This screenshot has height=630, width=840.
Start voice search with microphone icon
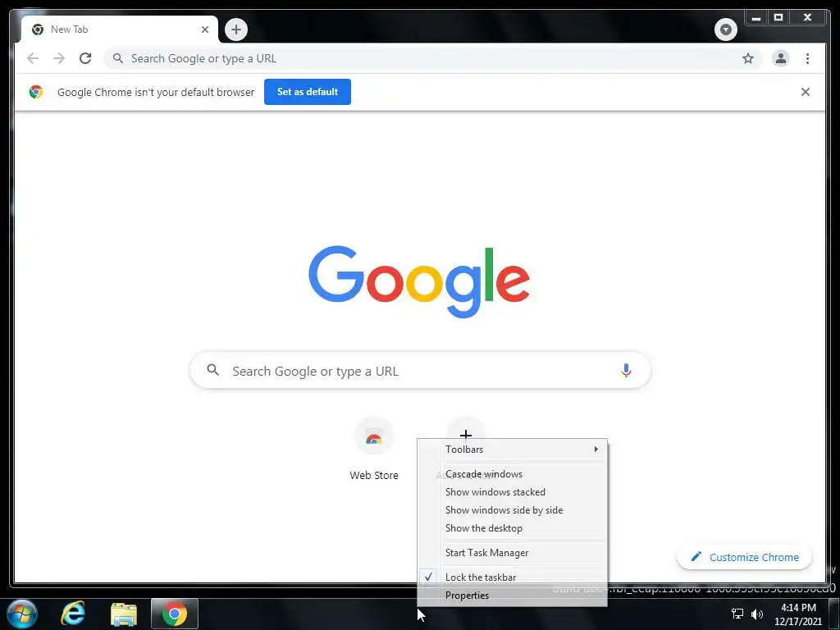pyautogui.click(x=626, y=370)
